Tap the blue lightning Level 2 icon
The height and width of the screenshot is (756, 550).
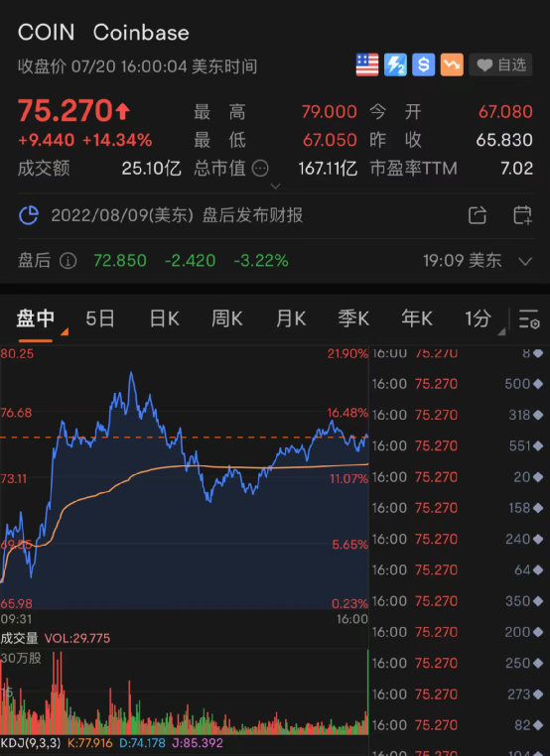pyautogui.click(x=395, y=65)
